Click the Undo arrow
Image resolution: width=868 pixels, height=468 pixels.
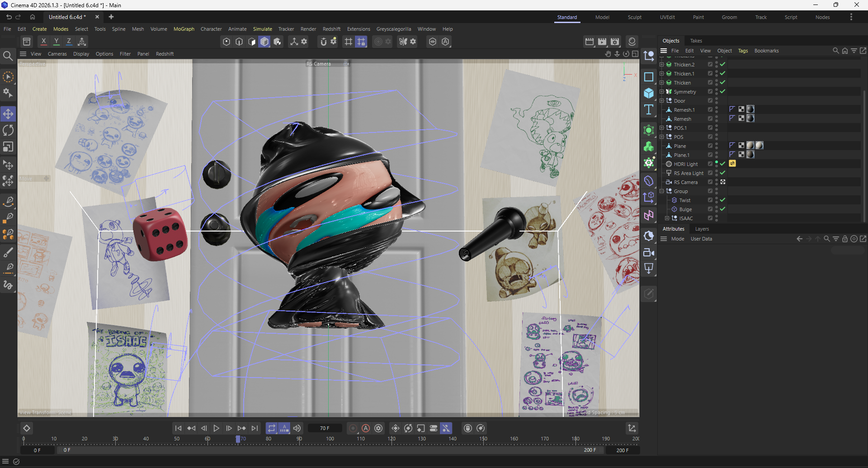9,17
